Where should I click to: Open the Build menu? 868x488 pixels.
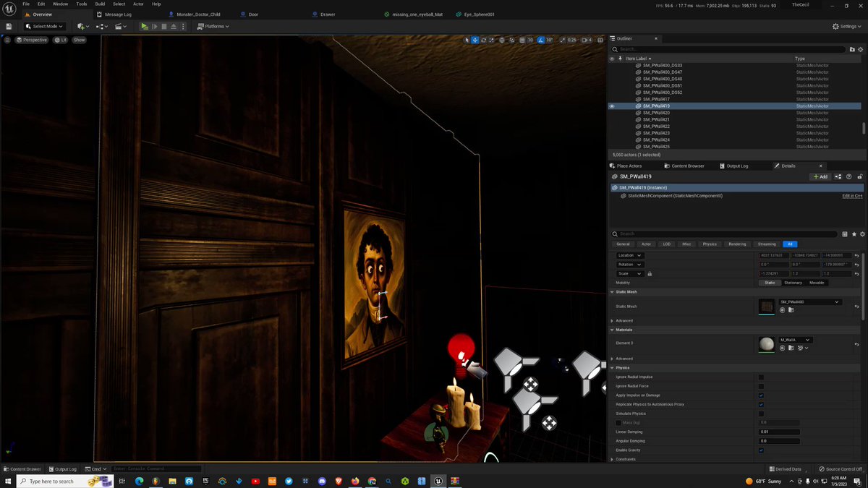(x=100, y=4)
